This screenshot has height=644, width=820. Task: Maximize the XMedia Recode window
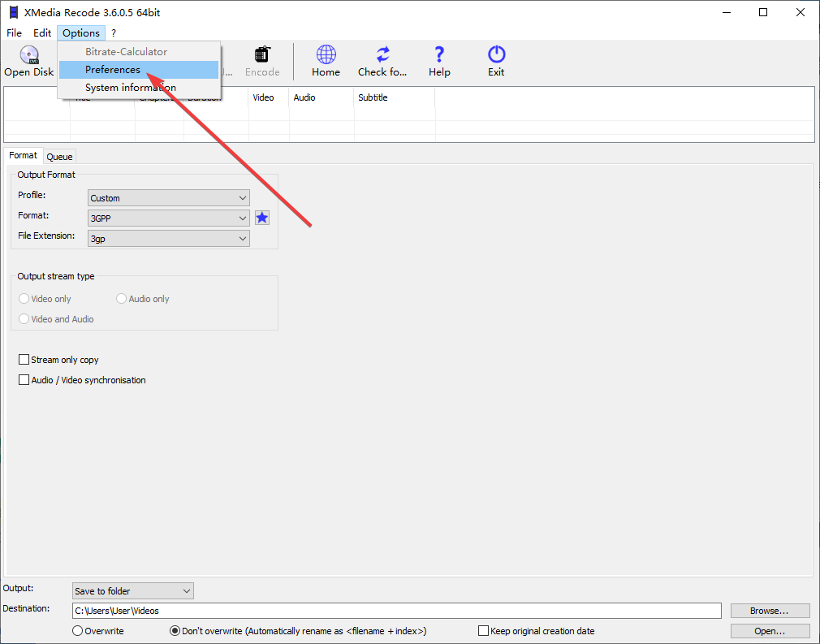click(763, 12)
